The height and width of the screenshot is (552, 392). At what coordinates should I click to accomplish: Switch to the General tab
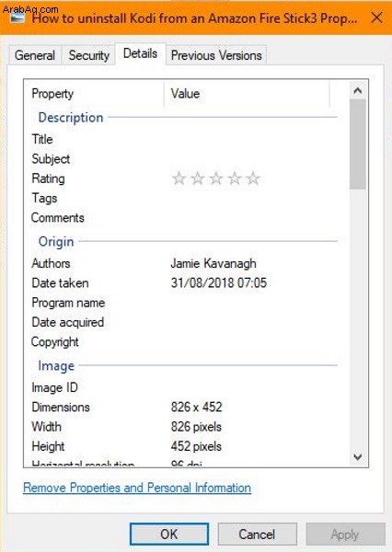(35, 55)
